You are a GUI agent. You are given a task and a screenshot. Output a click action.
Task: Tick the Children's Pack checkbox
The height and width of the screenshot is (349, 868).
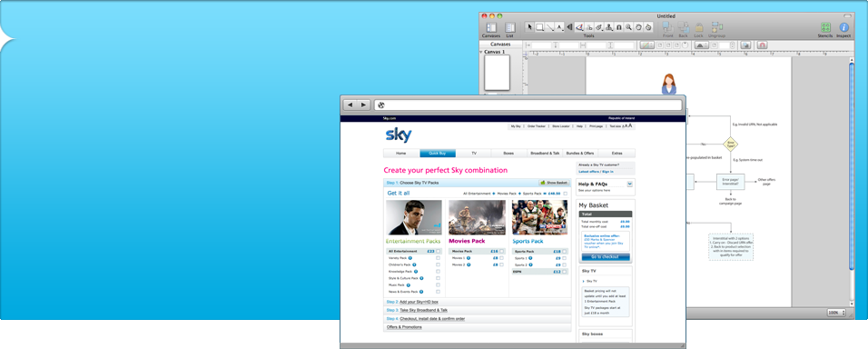[x=438, y=264]
